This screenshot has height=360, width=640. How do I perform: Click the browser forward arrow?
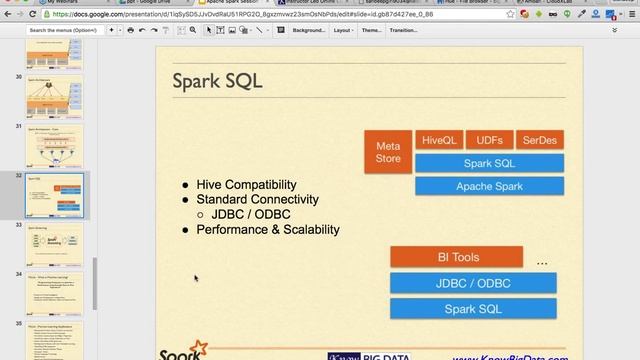point(20,14)
